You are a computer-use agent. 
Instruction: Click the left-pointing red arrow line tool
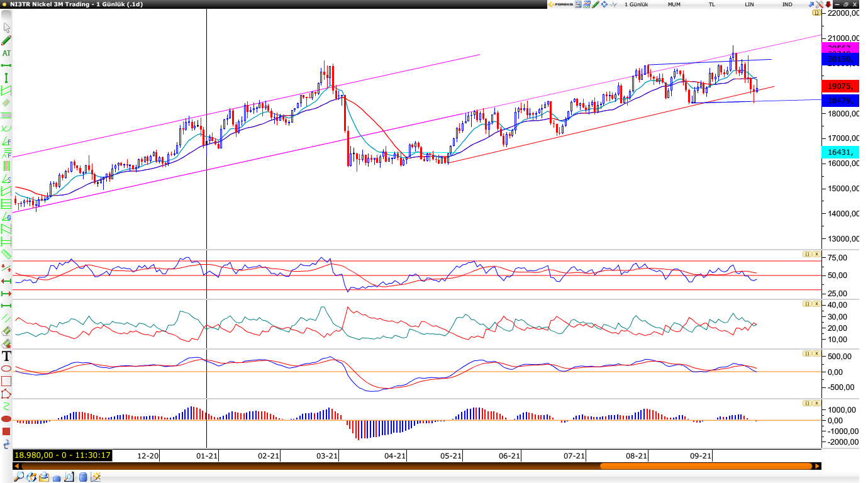point(7,281)
